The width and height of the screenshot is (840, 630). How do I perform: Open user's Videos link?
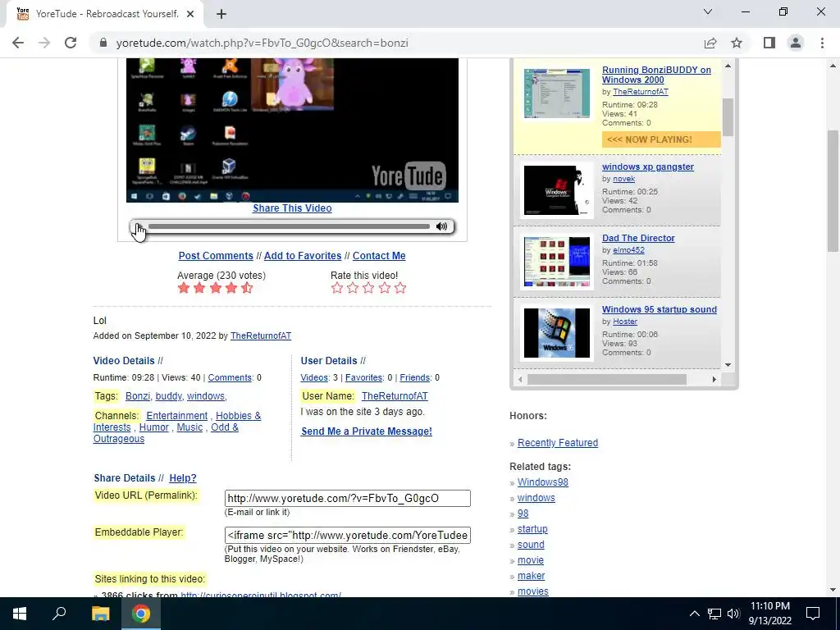(314, 377)
